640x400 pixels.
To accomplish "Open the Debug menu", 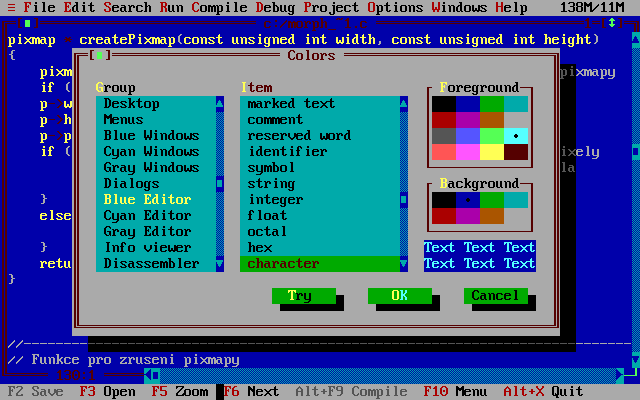I will coord(275,7).
